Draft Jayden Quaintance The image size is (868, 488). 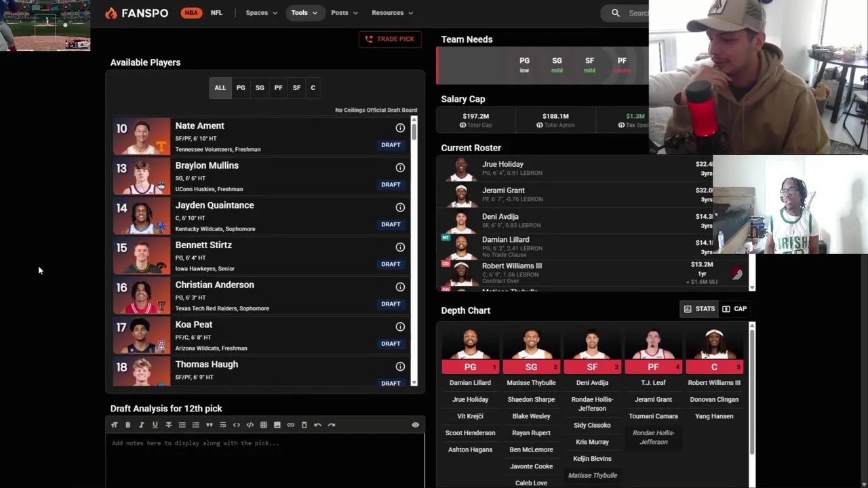click(x=391, y=224)
